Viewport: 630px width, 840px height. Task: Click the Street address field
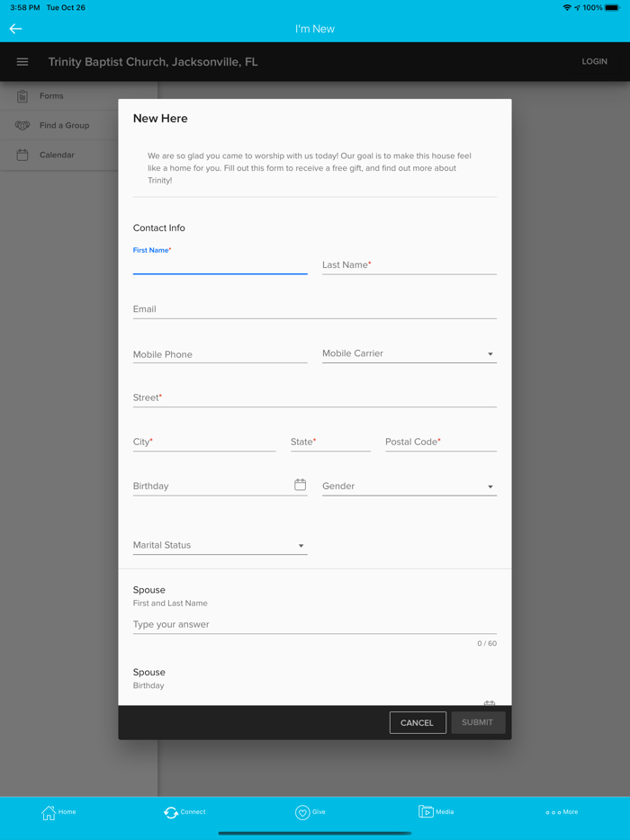click(x=315, y=398)
